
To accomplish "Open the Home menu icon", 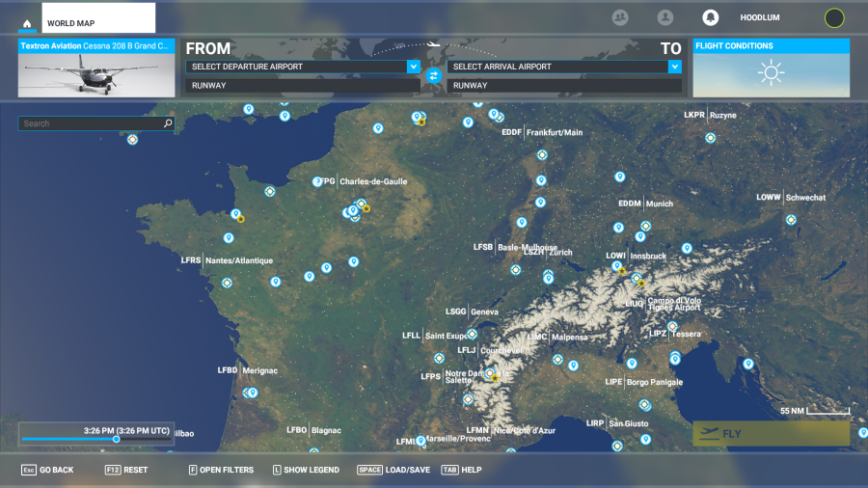I will click(x=27, y=24).
